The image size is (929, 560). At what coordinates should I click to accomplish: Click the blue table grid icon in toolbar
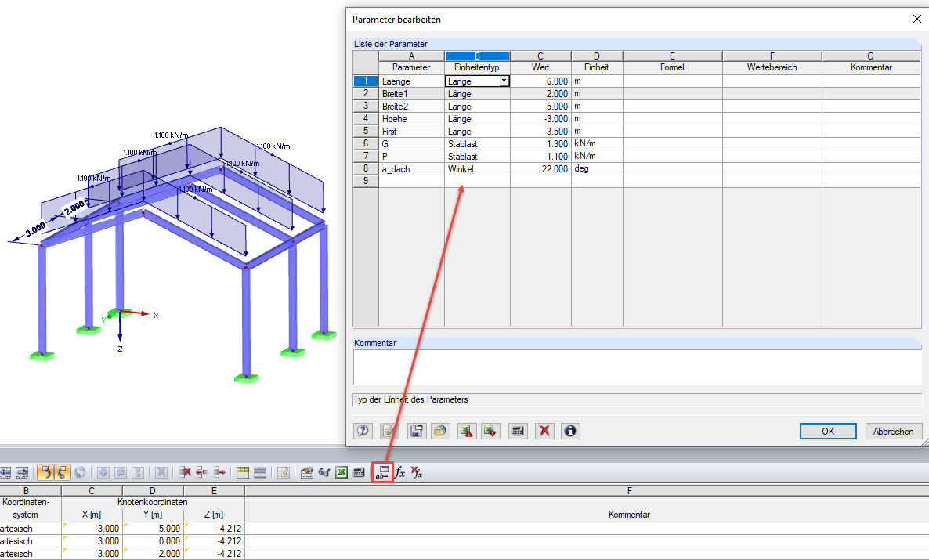[x=259, y=472]
